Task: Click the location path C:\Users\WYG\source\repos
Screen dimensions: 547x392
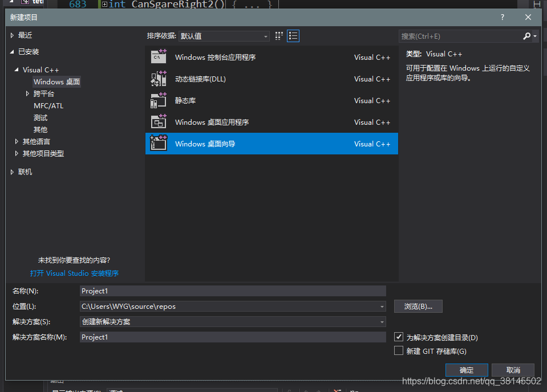Action: click(x=128, y=307)
